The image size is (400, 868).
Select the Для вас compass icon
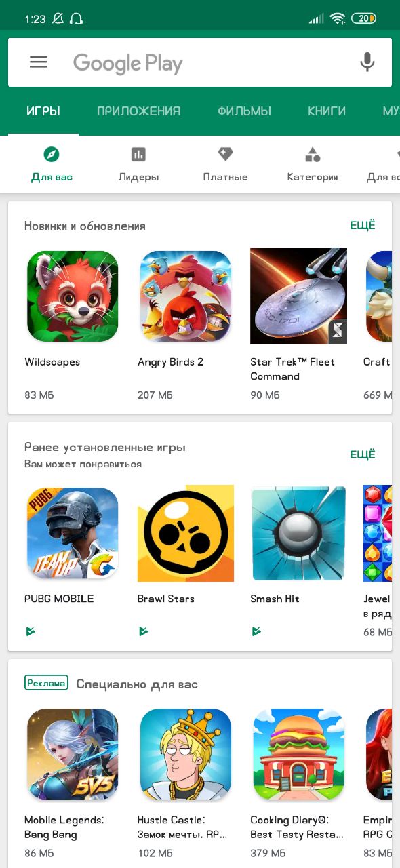[x=52, y=154]
